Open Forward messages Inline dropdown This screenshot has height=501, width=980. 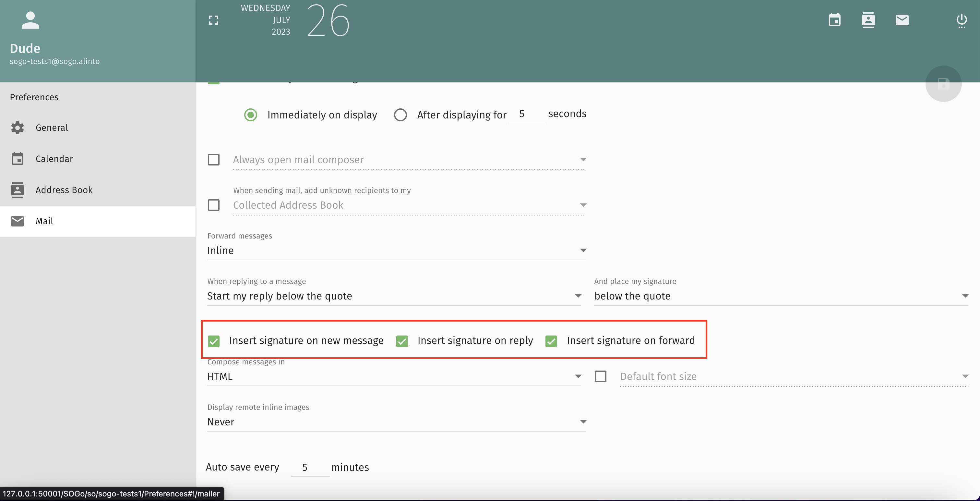[x=396, y=250]
